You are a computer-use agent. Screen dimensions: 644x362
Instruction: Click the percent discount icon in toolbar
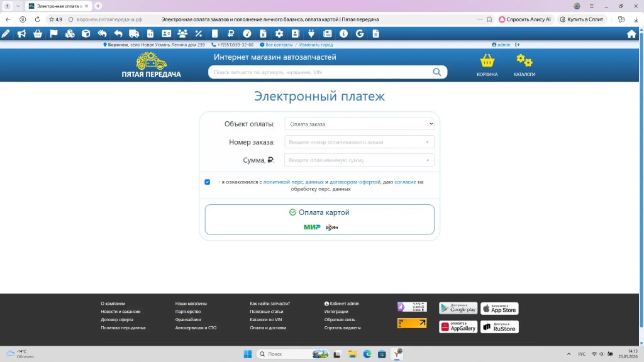[198, 34]
